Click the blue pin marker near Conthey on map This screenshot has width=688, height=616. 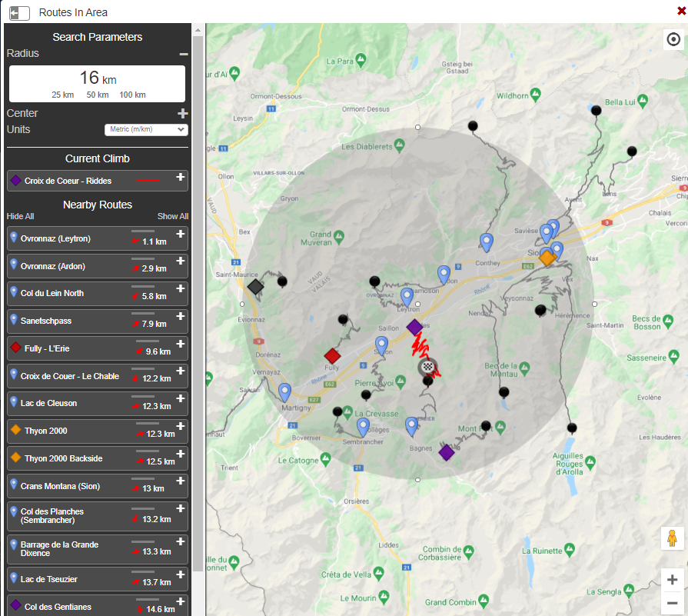coord(486,242)
